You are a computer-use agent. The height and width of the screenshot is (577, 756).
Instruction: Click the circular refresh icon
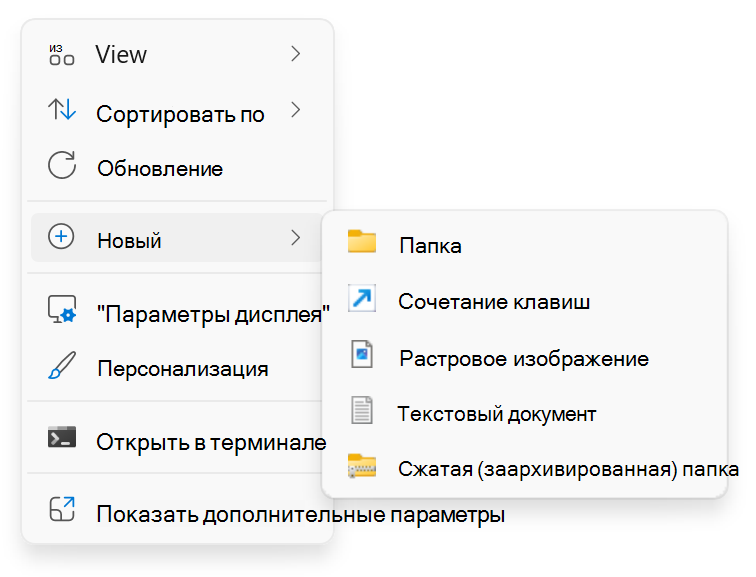[x=62, y=165]
